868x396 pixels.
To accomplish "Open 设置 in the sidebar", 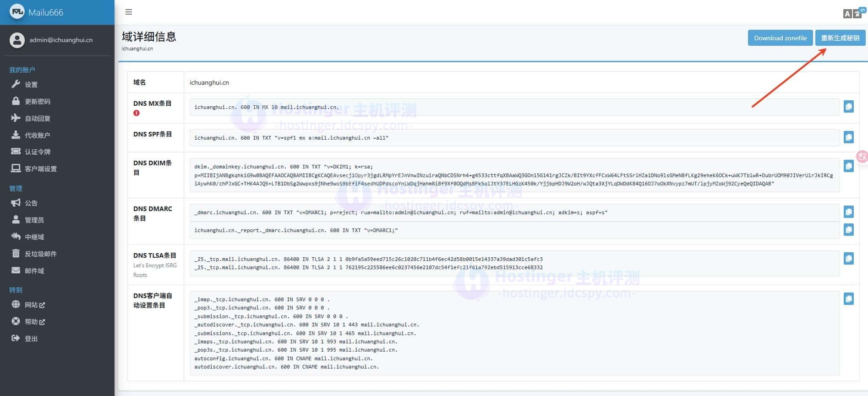I will point(31,85).
